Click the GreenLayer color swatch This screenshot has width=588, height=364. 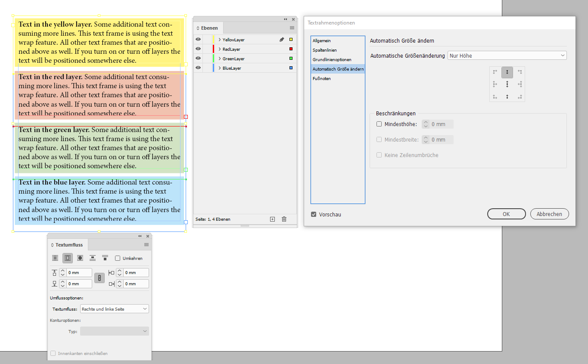(x=292, y=58)
